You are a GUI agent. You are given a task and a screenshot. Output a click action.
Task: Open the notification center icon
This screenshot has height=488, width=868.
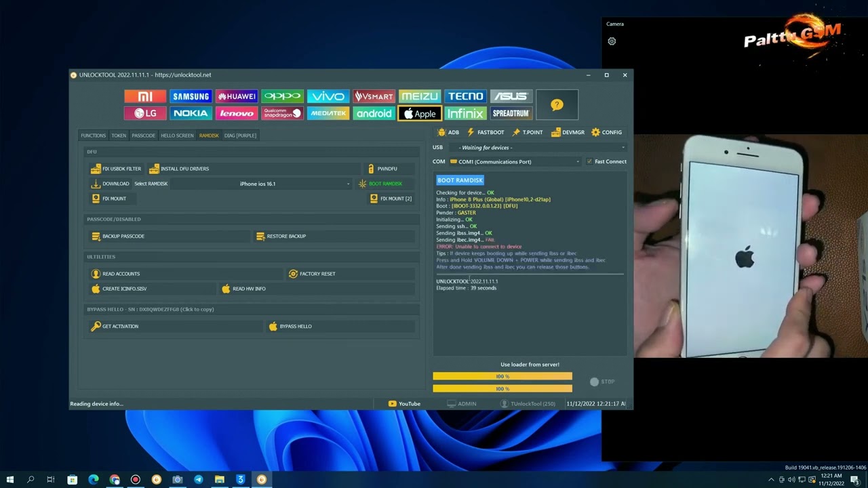(854, 480)
